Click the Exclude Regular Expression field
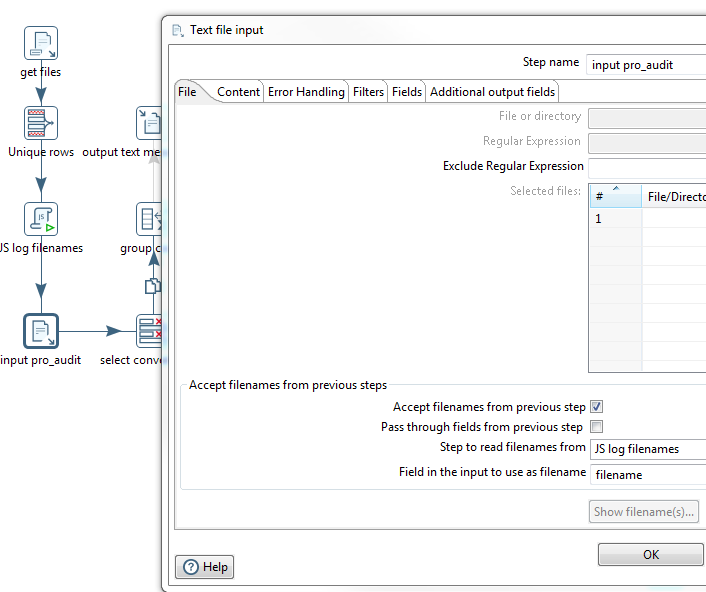The image size is (706, 592). [x=647, y=168]
